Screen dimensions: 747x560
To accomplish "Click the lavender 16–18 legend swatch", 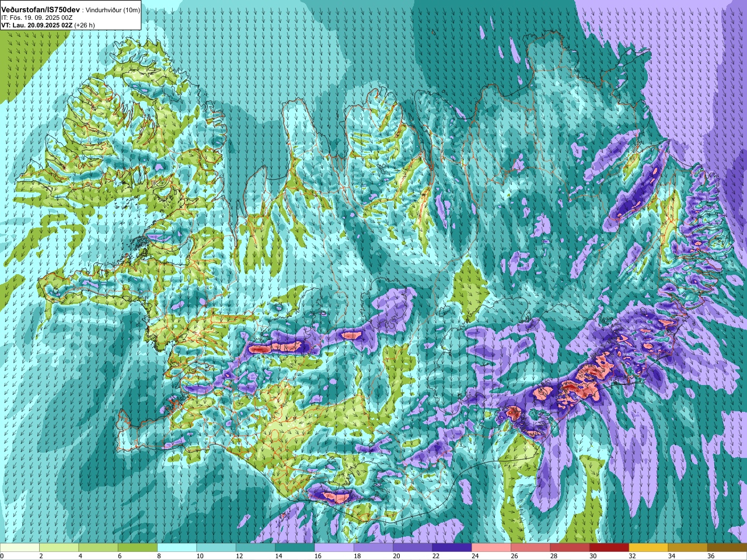I will [x=334, y=548].
